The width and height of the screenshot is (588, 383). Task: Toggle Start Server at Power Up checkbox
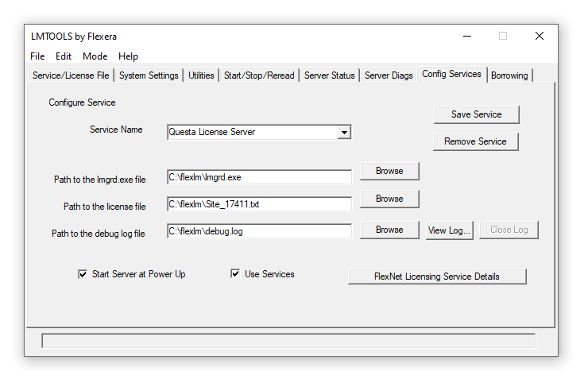point(83,274)
